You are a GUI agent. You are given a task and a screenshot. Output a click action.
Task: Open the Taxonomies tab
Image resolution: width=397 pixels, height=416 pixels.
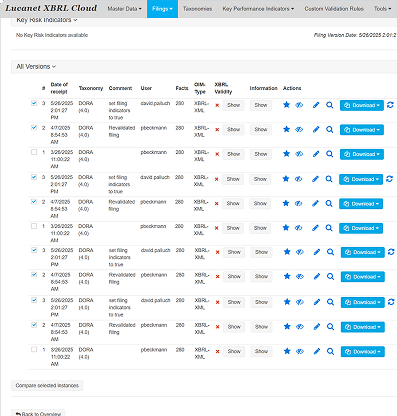(197, 9)
